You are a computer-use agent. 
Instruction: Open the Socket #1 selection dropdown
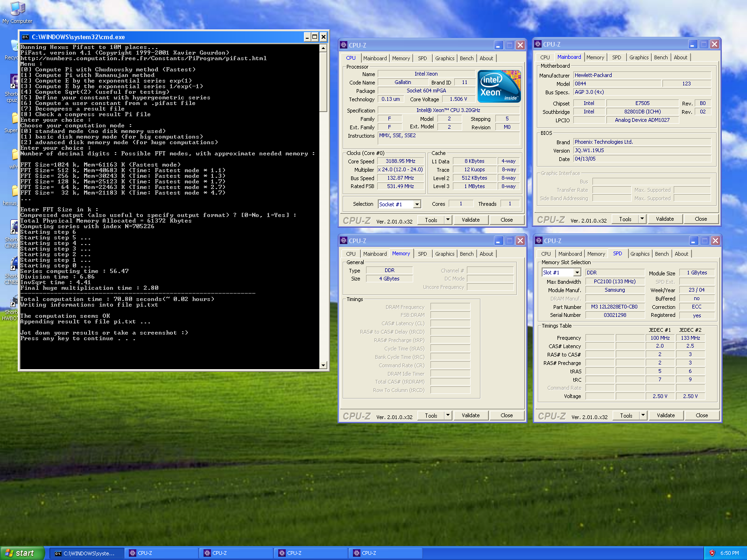click(417, 204)
